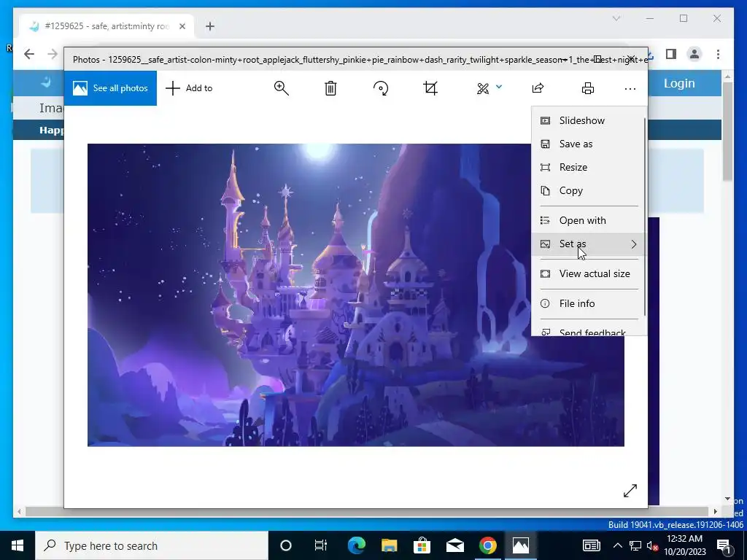
Task: Click the muted volume tray icon
Action: [651, 545]
